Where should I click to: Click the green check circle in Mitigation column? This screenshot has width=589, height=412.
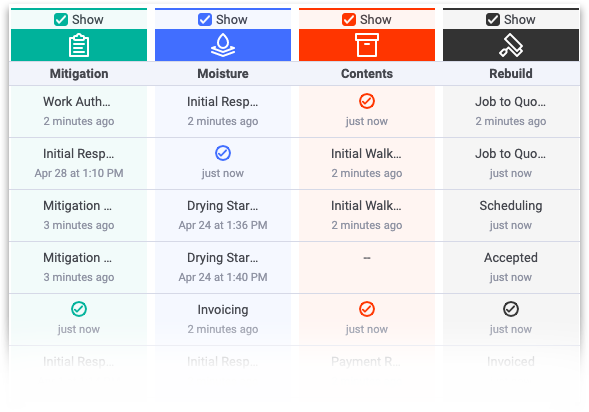pos(79,309)
